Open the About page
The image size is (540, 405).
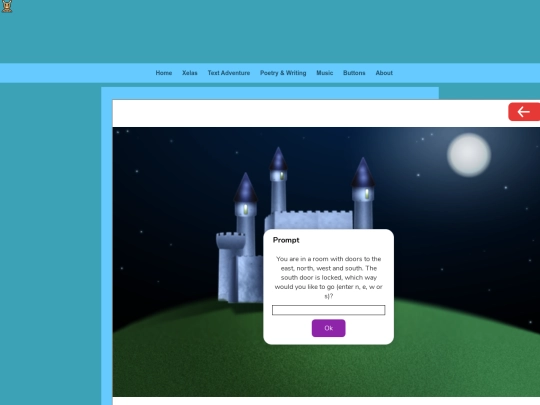tap(384, 73)
